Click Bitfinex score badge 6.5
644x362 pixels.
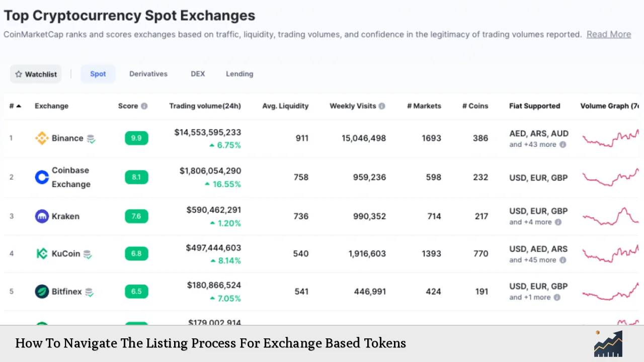pos(136,291)
